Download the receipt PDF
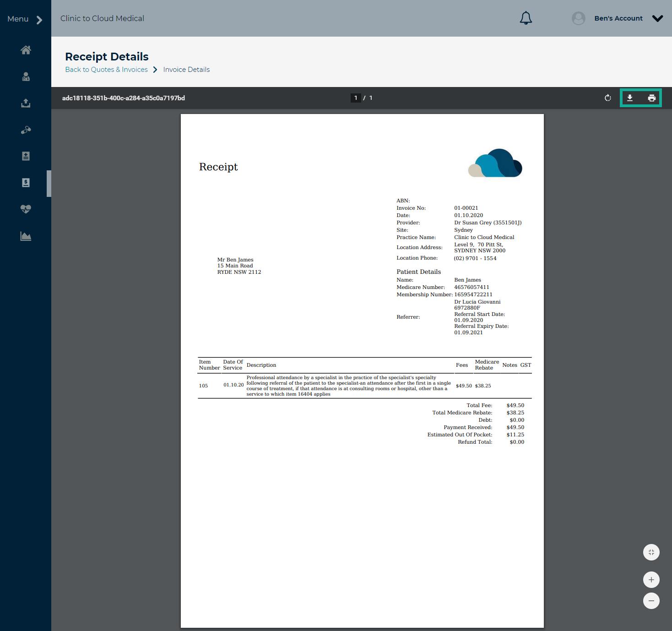Image resolution: width=672 pixels, height=631 pixels. [x=630, y=98]
